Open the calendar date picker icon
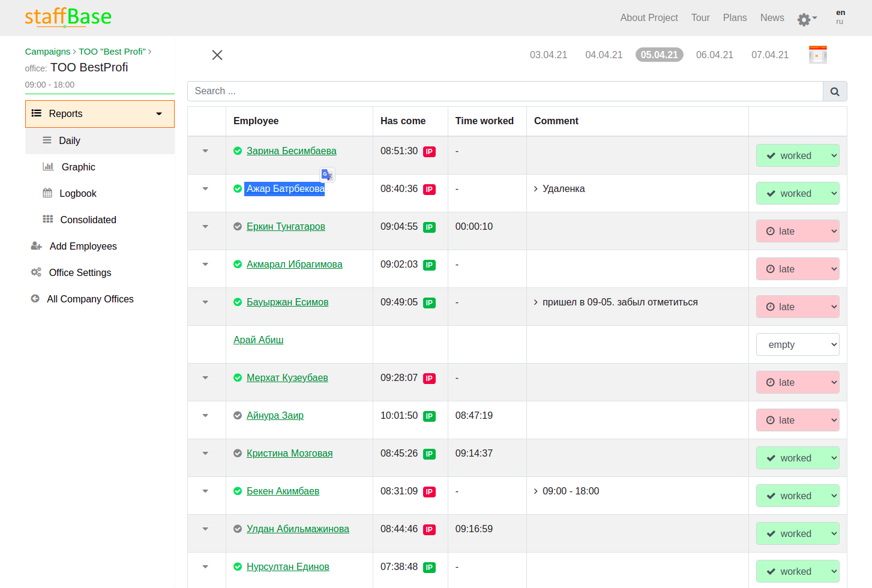 pyautogui.click(x=817, y=54)
